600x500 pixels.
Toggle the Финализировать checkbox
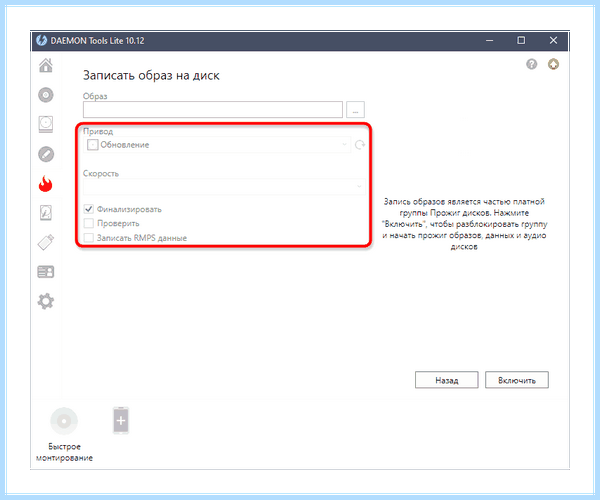[89, 209]
